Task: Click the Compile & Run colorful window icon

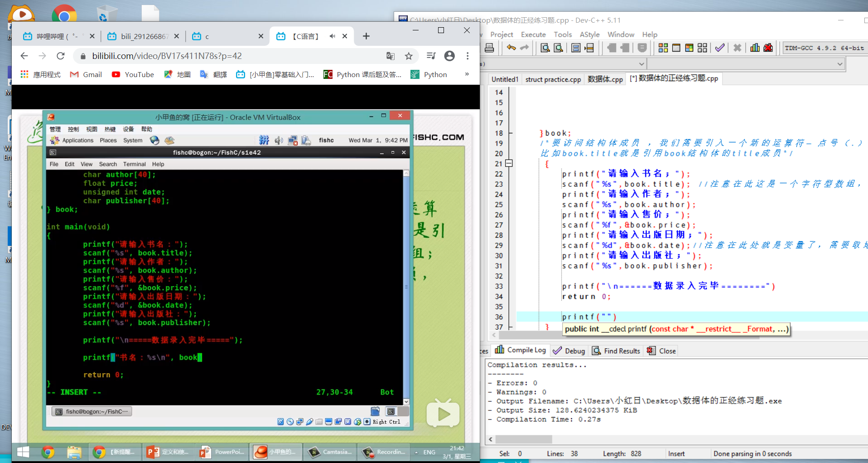Action: tap(689, 48)
